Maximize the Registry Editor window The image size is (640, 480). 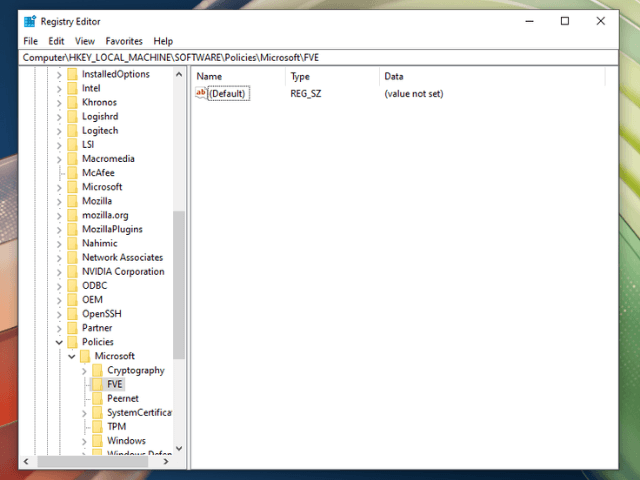[564, 21]
